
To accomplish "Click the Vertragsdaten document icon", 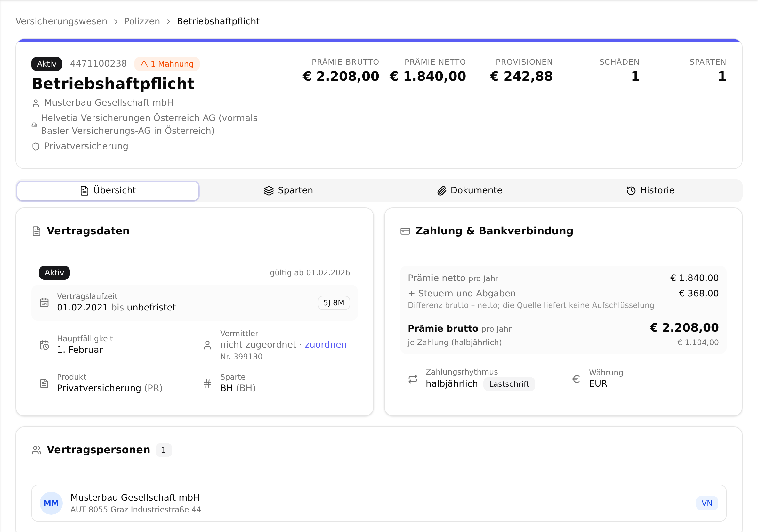I will [36, 231].
